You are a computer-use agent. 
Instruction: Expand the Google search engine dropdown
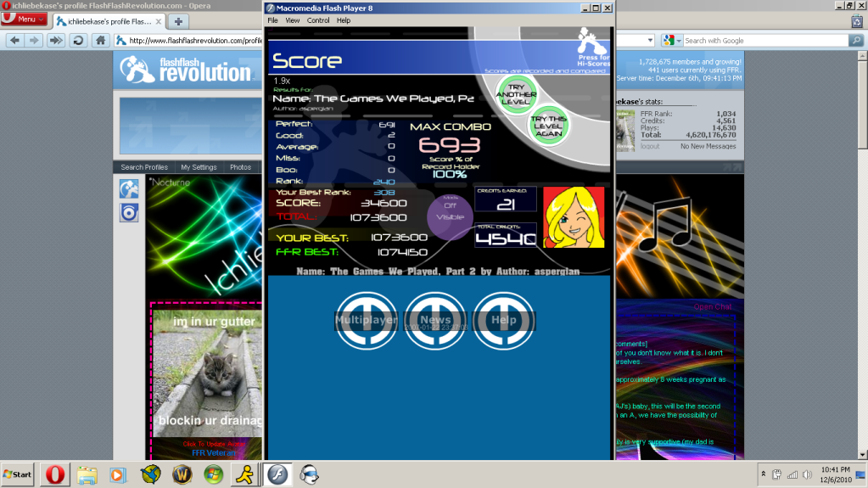coord(671,40)
